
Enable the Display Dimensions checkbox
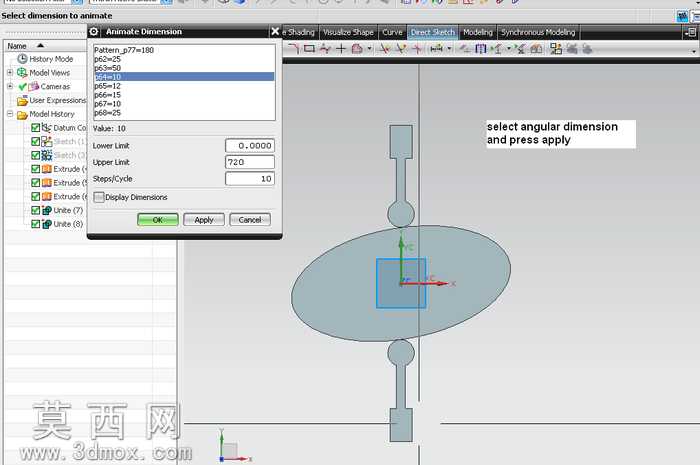[x=99, y=197]
